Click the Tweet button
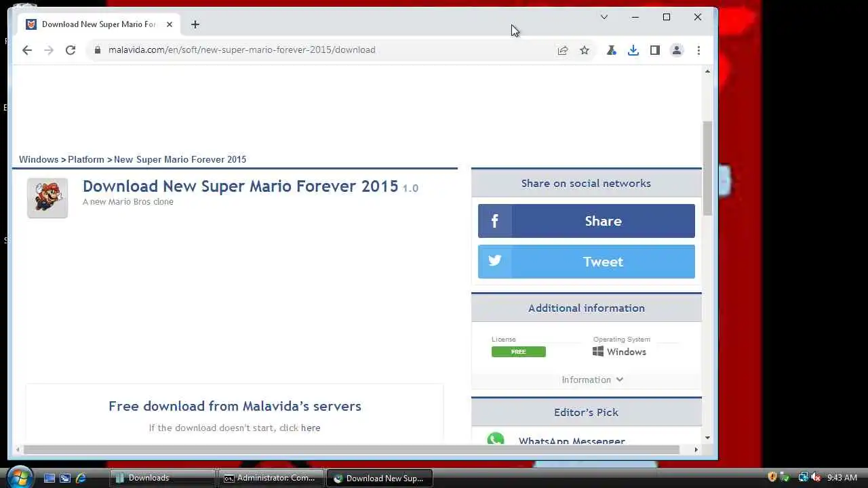This screenshot has height=488, width=868. pos(587,262)
